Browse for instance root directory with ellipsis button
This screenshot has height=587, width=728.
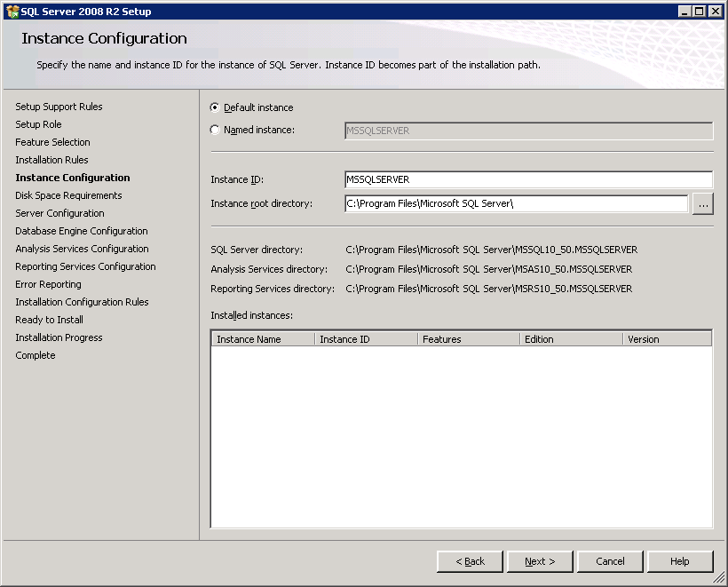point(703,204)
